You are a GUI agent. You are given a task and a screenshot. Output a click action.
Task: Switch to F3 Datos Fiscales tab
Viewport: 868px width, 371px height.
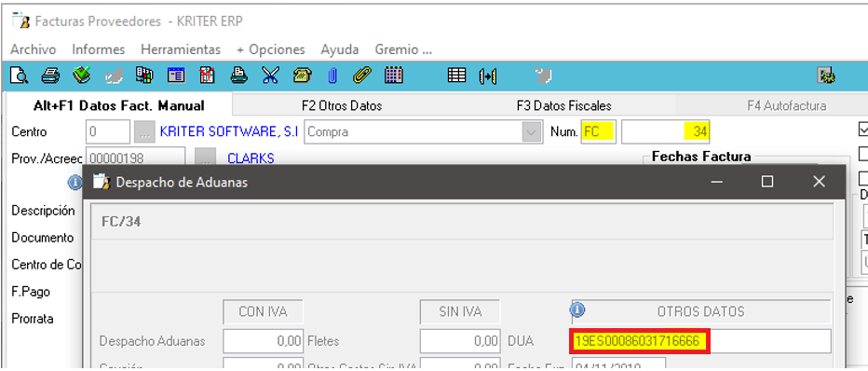564,105
